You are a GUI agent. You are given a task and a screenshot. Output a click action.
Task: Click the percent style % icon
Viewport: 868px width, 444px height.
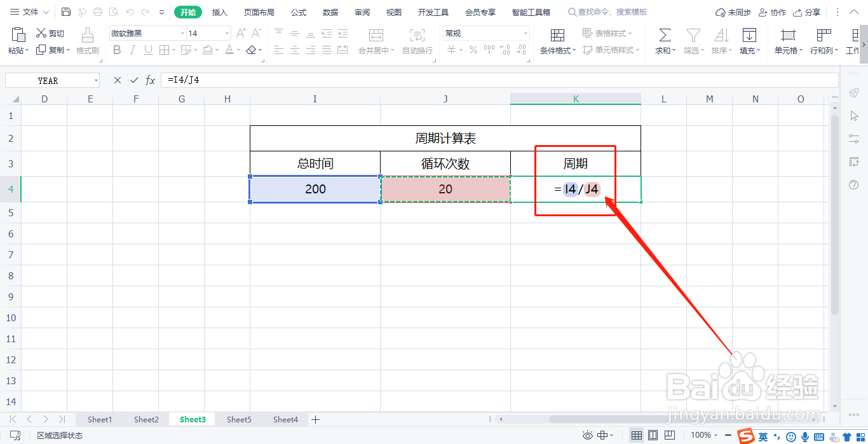coord(473,50)
